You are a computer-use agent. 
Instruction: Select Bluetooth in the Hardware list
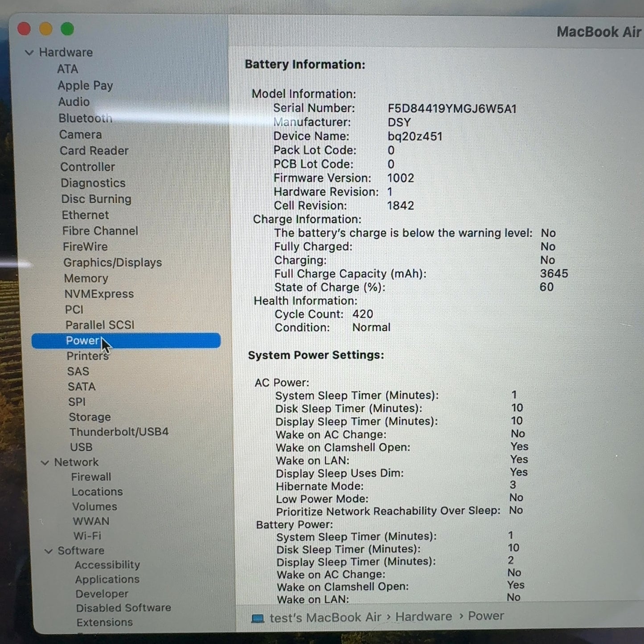85,118
